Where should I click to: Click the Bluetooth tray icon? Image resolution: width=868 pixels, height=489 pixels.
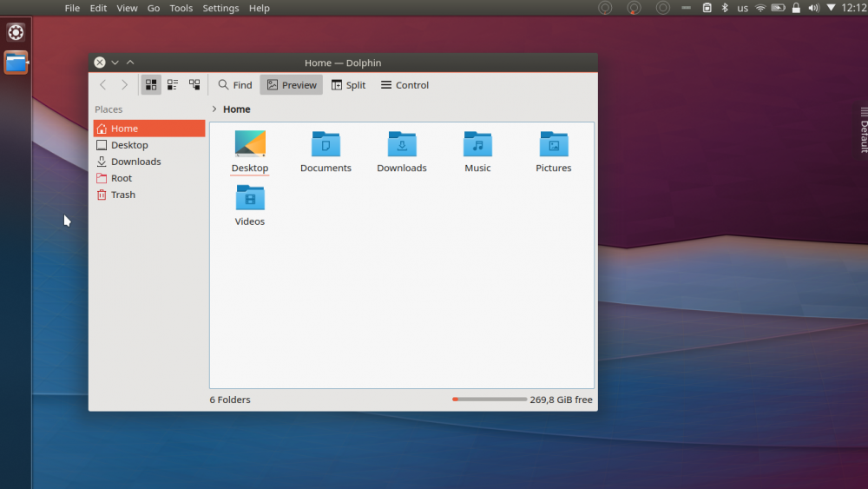coord(725,8)
